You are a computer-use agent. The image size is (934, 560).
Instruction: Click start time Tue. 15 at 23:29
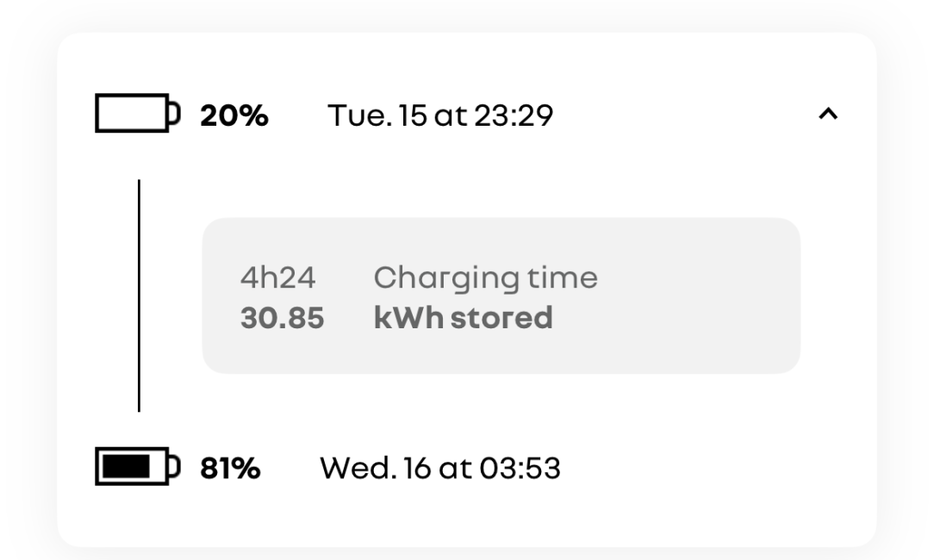coord(440,115)
